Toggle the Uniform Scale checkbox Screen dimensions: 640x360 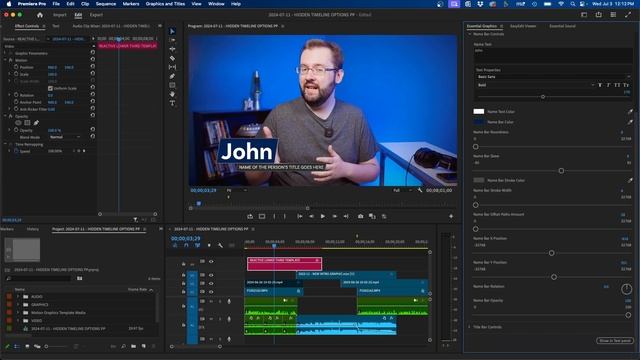(x=50, y=88)
